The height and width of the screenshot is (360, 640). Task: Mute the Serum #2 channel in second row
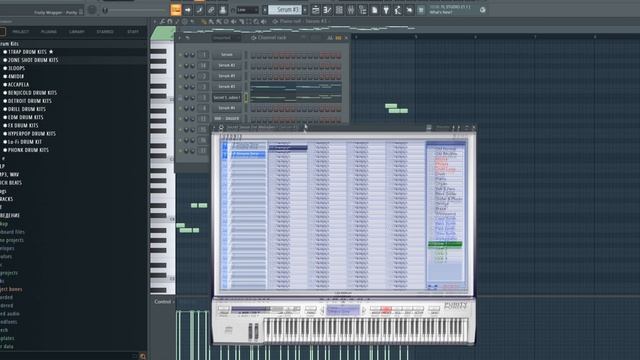click(x=180, y=65)
